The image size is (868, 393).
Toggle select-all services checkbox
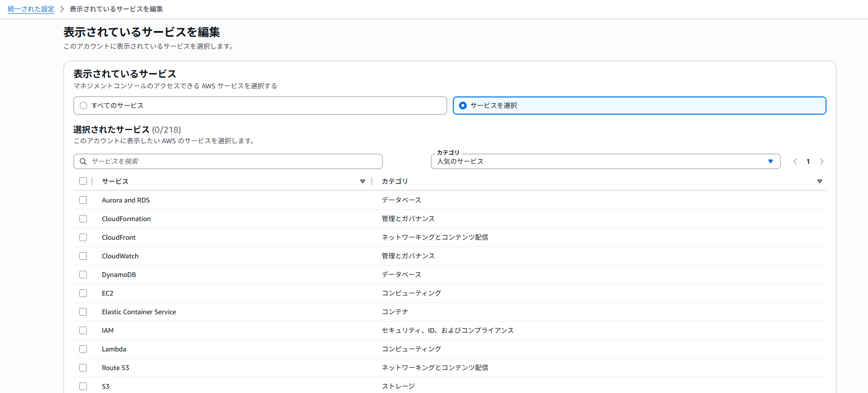pos(83,181)
